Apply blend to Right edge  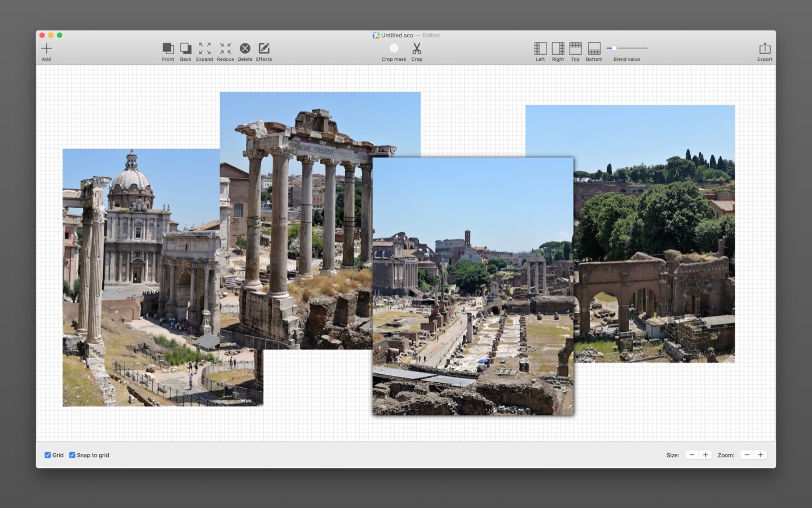(558, 49)
